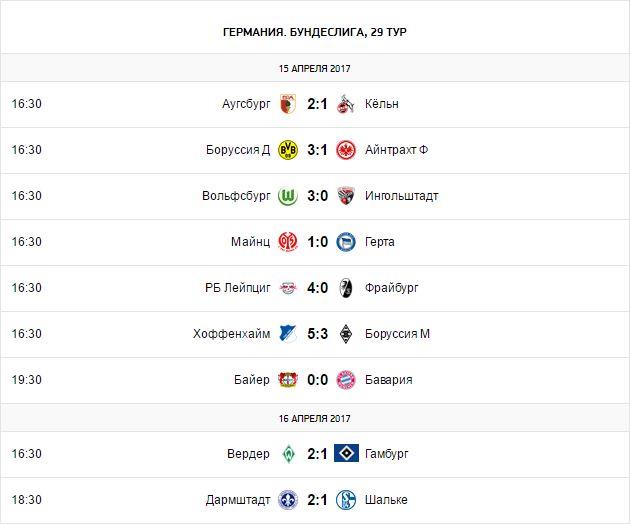Click the RB Leipzig logo
630x525 pixels.
pos(288,288)
